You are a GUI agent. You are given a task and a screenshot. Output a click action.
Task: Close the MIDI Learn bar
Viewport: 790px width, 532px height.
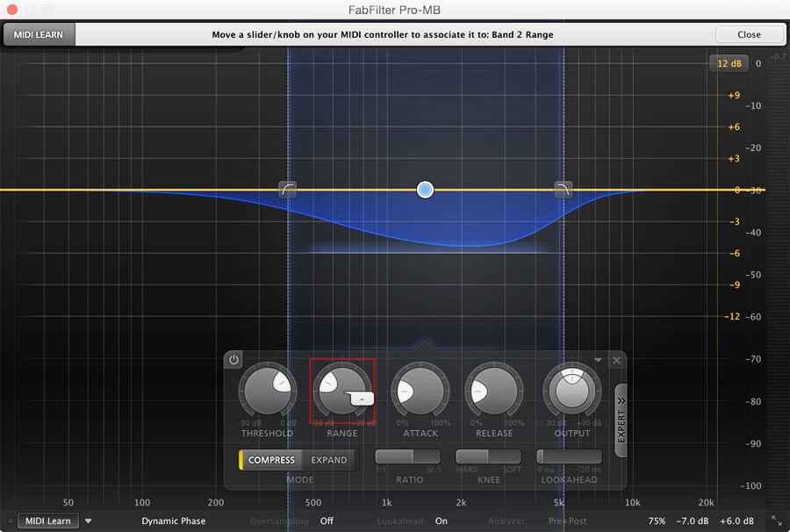750,34
